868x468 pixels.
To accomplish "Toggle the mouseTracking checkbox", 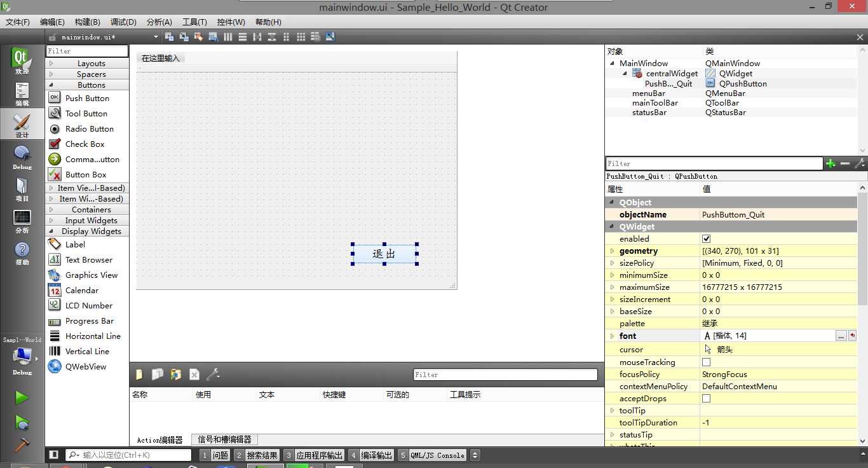I will tap(706, 362).
